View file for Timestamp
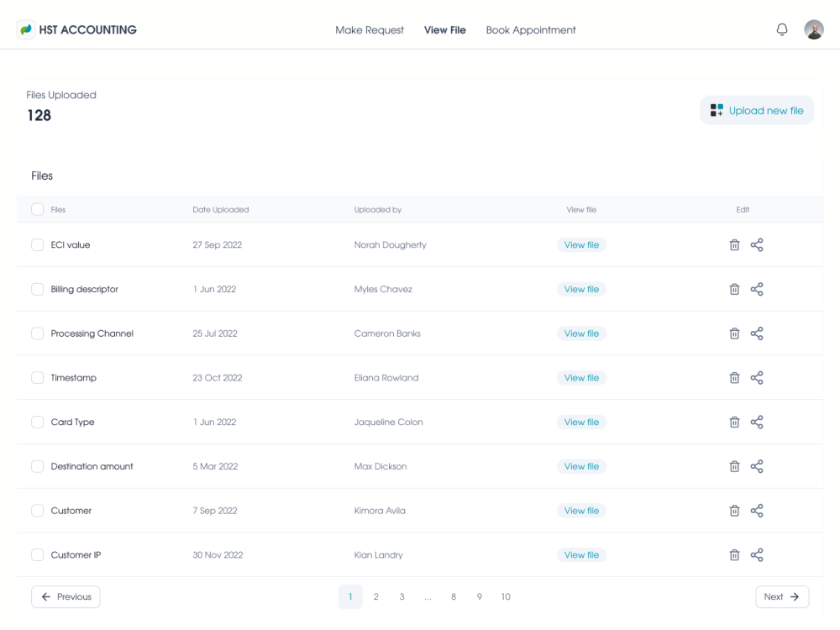Viewport: 840px width, 630px height. coord(581,378)
